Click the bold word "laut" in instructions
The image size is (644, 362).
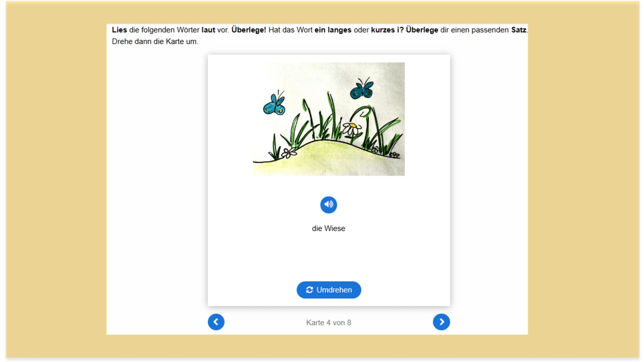208,30
